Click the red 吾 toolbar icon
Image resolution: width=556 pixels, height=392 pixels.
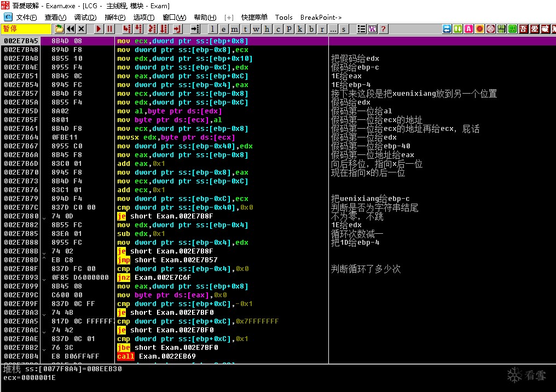click(524, 29)
